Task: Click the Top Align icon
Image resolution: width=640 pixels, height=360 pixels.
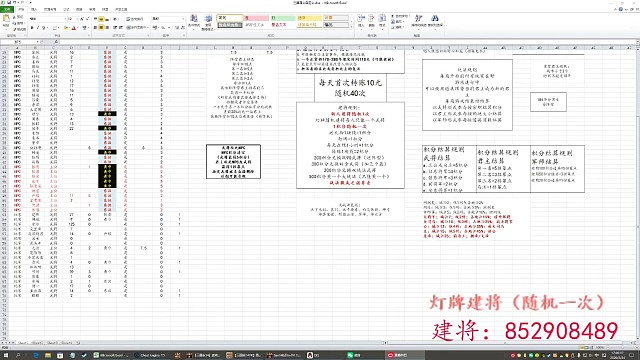Action: point(96,19)
